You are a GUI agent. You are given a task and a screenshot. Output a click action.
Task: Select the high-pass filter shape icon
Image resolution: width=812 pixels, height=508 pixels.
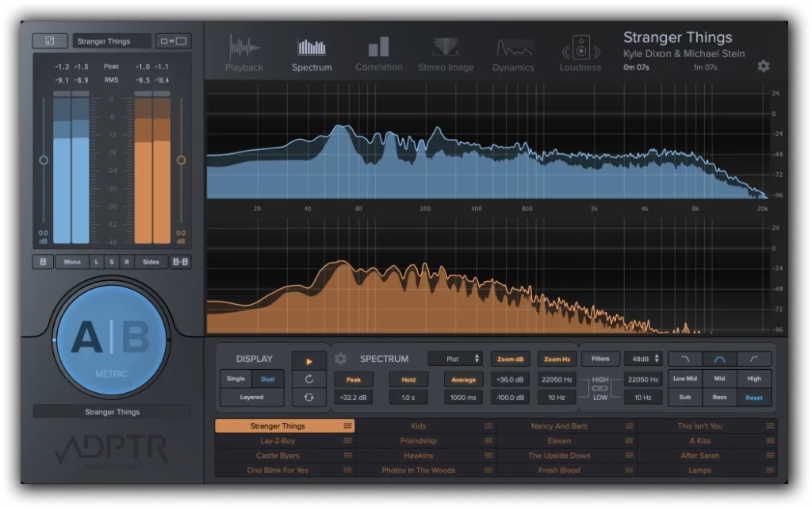(x=754, y=360)
